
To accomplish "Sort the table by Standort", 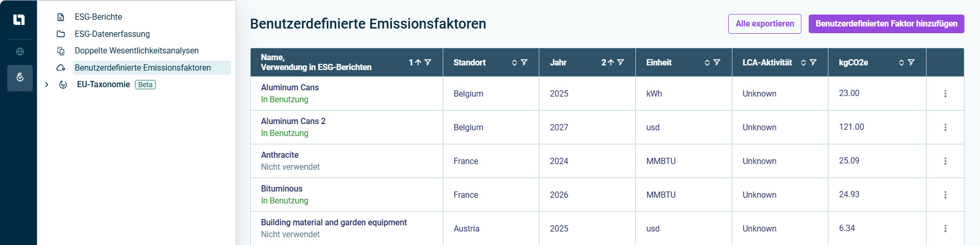I will coord(514,62).
